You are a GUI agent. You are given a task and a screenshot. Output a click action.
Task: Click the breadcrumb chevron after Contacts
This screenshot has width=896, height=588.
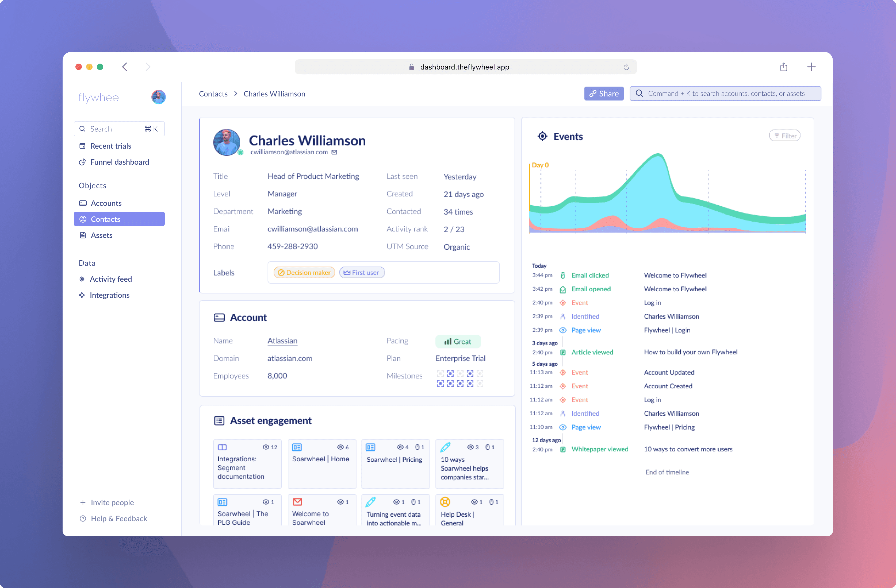pos(236,94)
